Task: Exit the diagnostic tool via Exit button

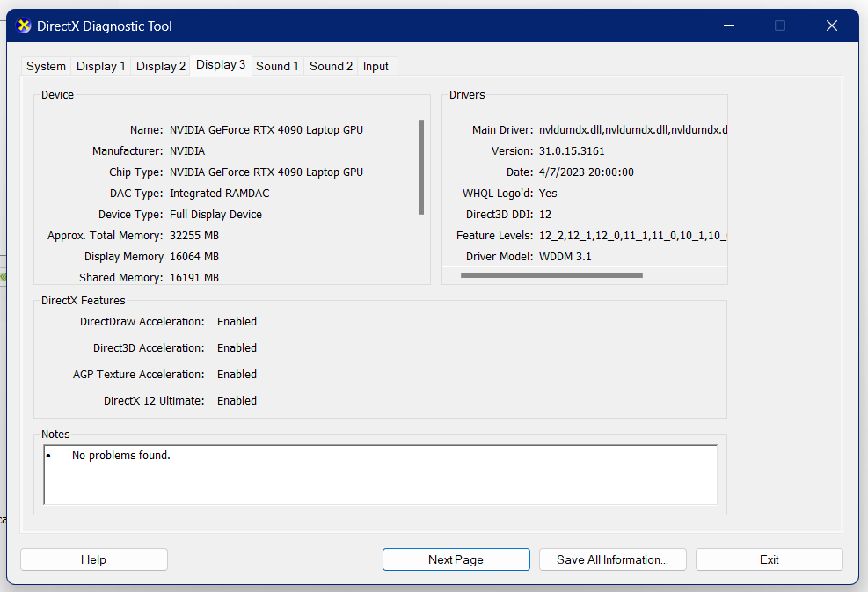Action: [x=769, y=559]
